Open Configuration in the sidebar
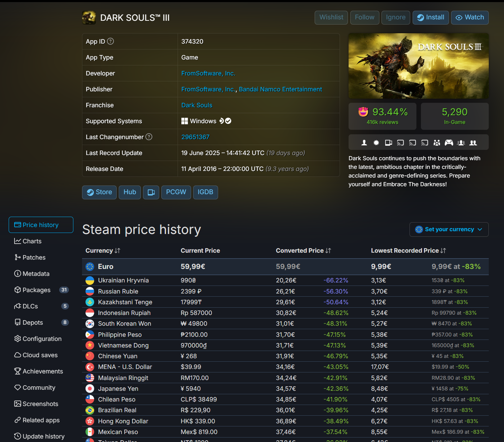The image size is (504, 442). [x=41, y=339]
